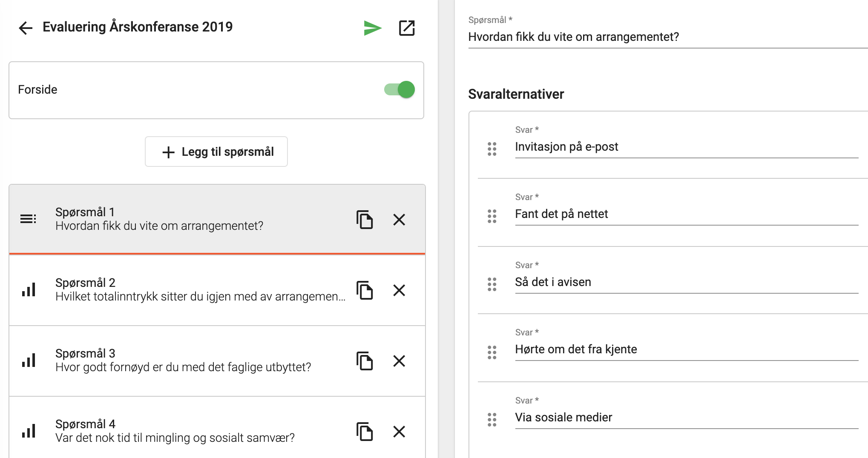Click the bar chart icon of Spørsmål 4
The width and height of the screenshot is (868, 458).
coord(29,431)
